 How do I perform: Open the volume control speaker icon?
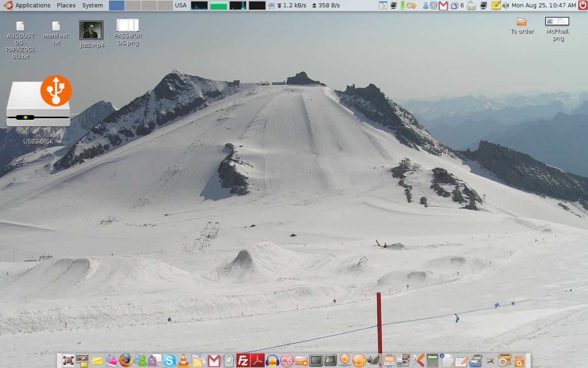coord(505,6)
